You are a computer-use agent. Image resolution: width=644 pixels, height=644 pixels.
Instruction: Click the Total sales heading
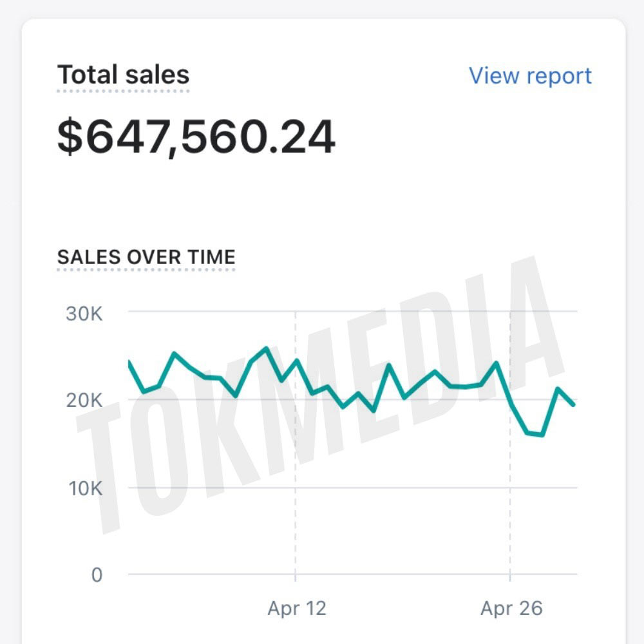[x=123, y=75]
